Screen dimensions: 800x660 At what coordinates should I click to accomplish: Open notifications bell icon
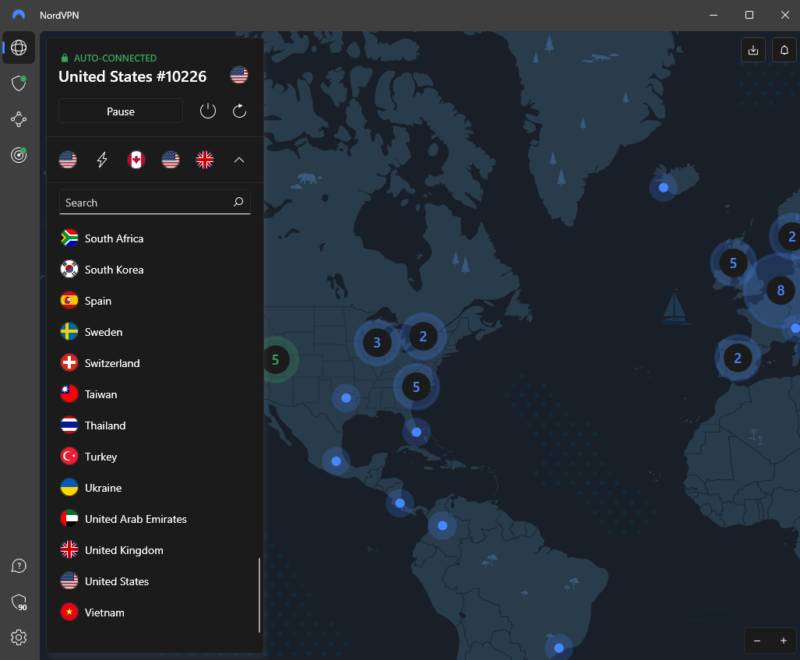784,50
